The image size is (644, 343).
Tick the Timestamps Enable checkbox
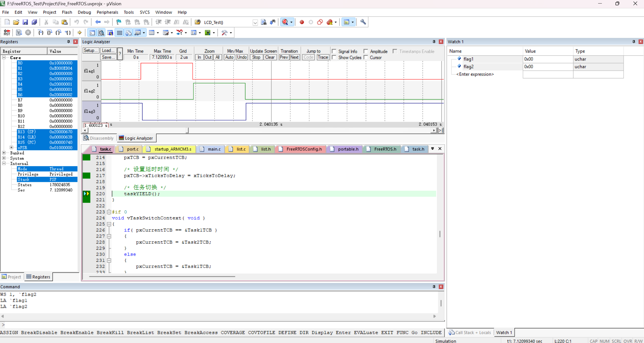395,51
